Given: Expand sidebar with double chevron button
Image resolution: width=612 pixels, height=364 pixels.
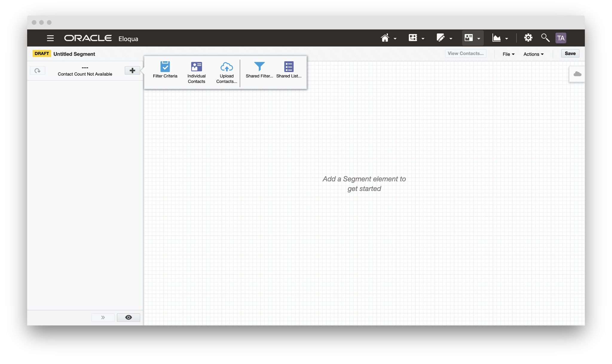Looking at the screenshot, I should coord(103,317).
